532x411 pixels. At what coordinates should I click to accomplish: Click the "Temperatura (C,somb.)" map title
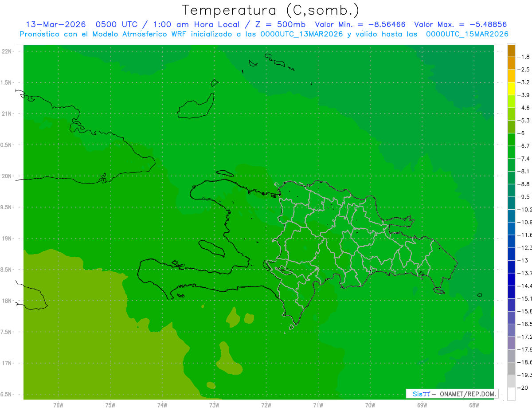click(x=271, y=10)
